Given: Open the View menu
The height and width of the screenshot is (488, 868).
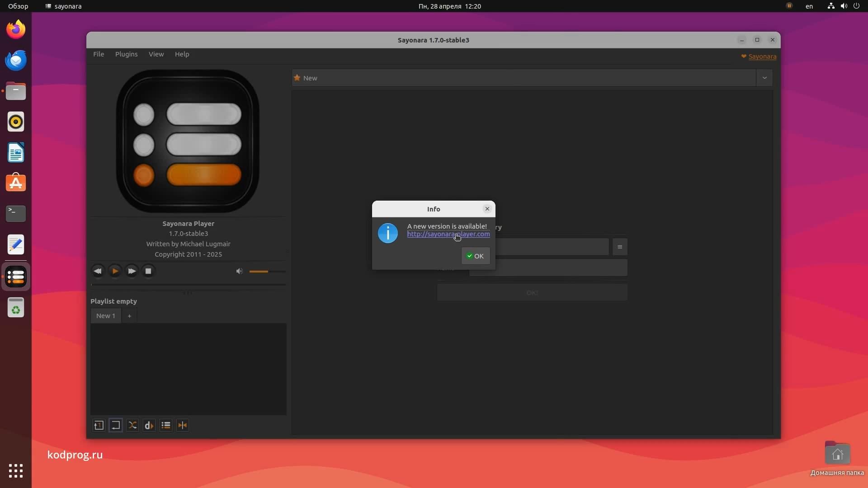Looking at the screenshot, I should click(156, 54).
